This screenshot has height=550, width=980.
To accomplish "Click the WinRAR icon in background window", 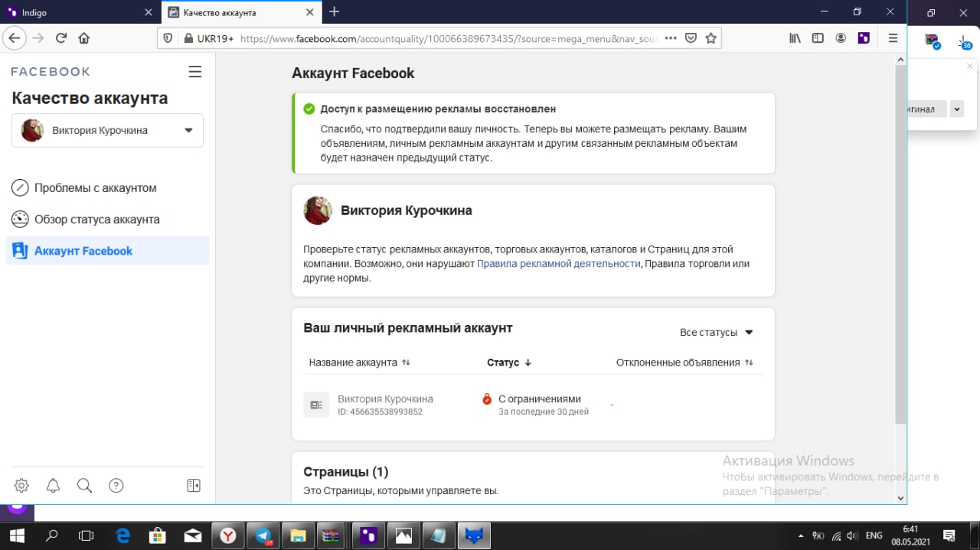I will (x=932, y=41).
